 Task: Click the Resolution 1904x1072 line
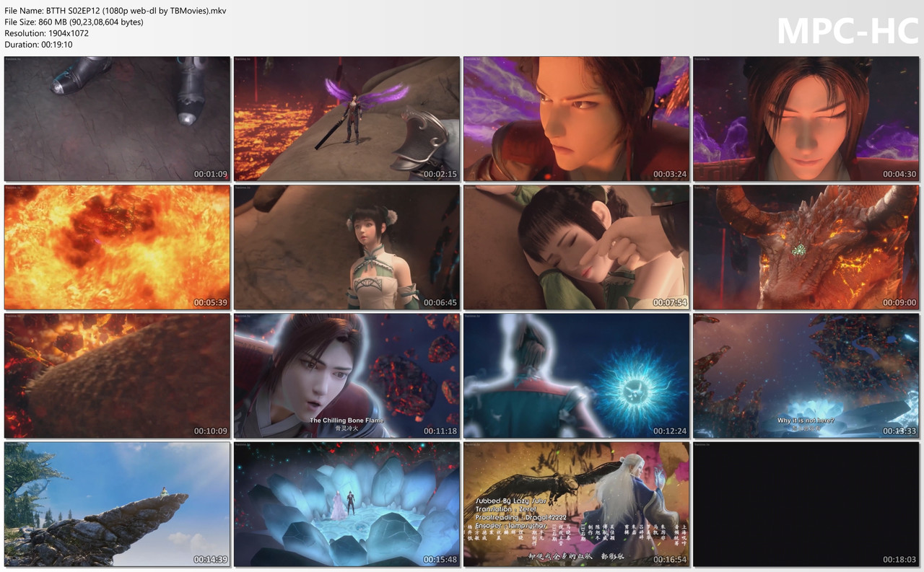[46, 33]
